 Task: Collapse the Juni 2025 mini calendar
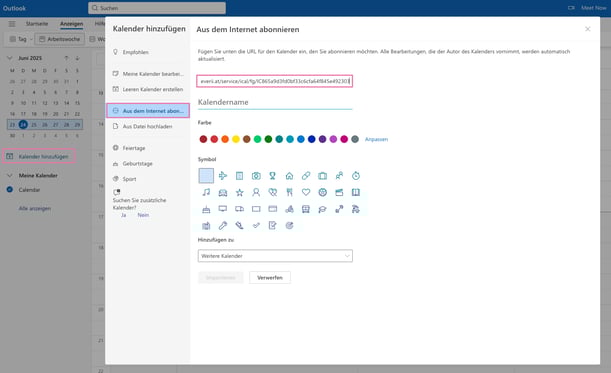click(10, 58)
